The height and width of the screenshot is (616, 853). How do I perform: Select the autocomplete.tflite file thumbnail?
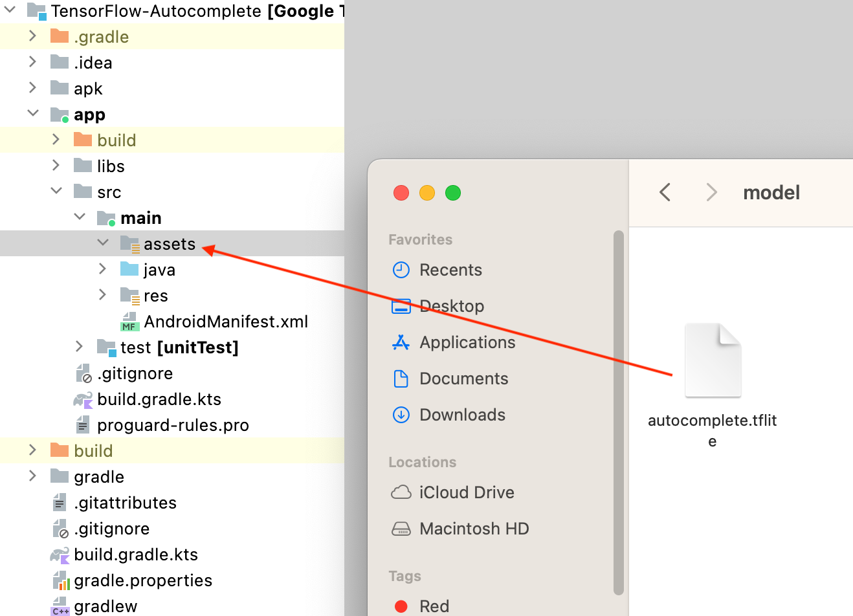pyautogui.click(x=713, y=360)
